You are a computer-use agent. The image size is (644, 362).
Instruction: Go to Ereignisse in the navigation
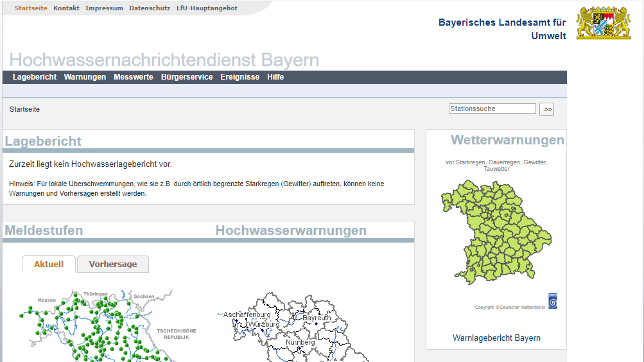click(x=240, y=77)
